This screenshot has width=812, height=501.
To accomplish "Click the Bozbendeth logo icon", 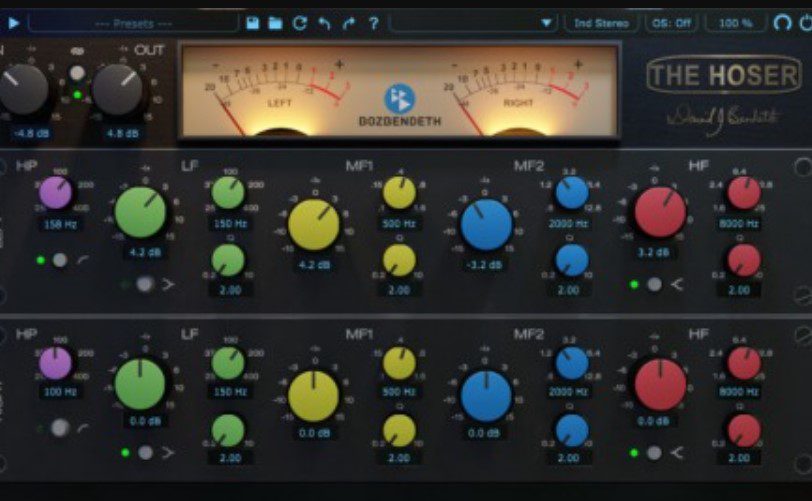I will coord(399,98).
